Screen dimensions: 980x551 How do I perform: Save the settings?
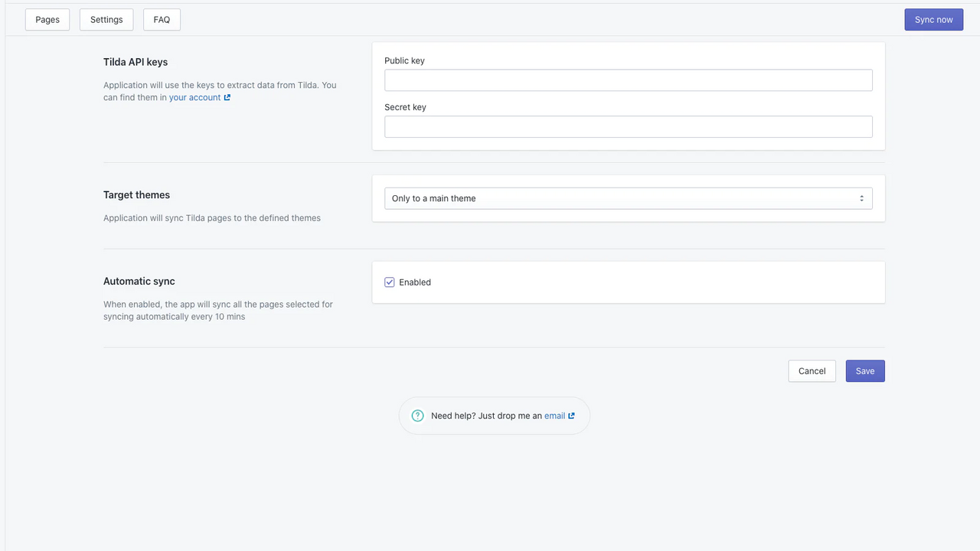click(865, 371)
